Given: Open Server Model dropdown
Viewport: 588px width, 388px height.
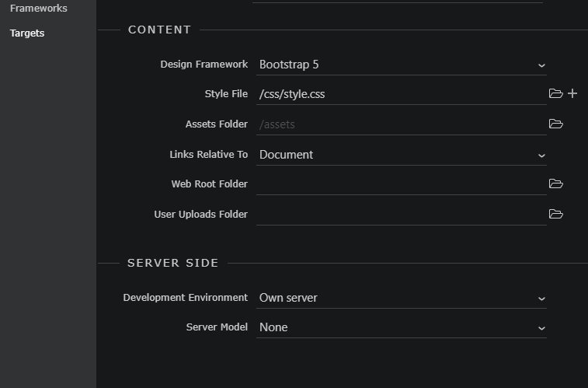Looking at the screenshot, I should pos(401,327).
